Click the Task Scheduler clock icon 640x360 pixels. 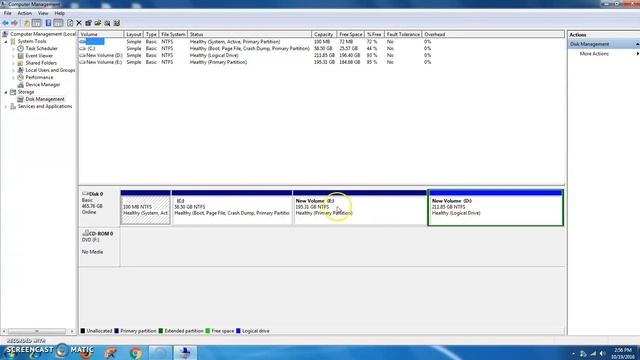[x=20, y=49]
